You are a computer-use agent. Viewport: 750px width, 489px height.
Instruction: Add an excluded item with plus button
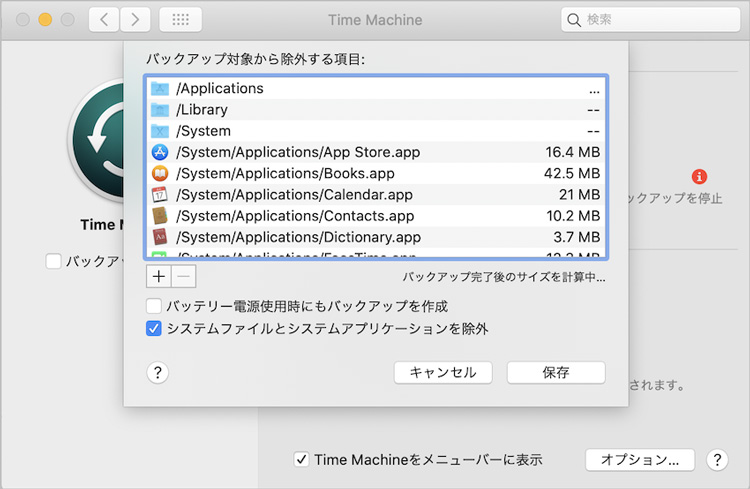(159, 277)
